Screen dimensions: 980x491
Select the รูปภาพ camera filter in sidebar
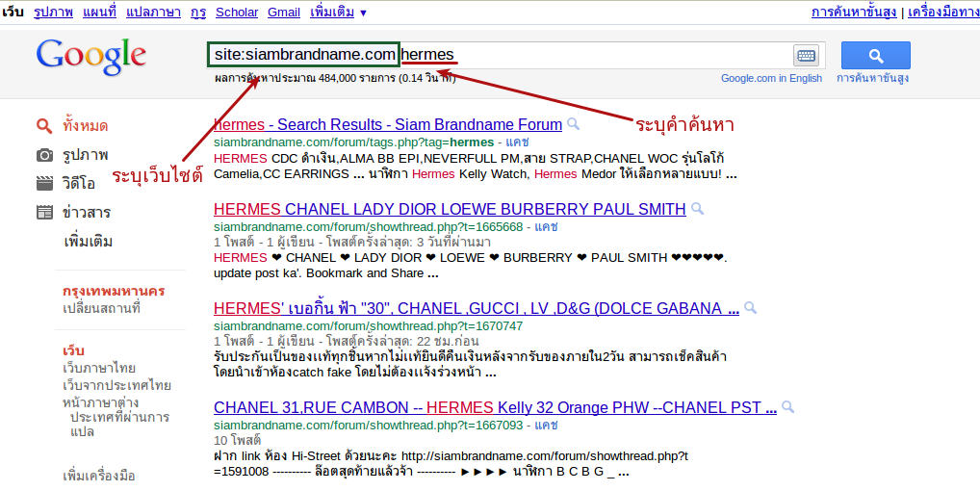click(x=85, y=155)
